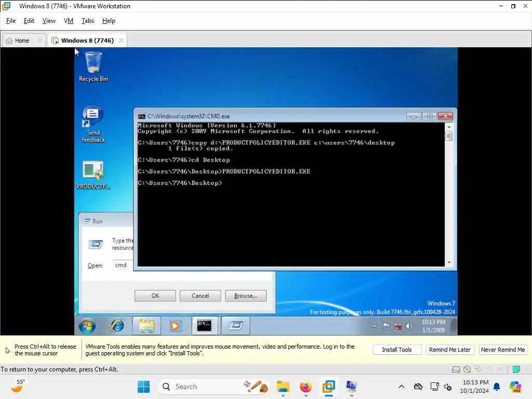
Task: Open the View menu
Action: 49,21
